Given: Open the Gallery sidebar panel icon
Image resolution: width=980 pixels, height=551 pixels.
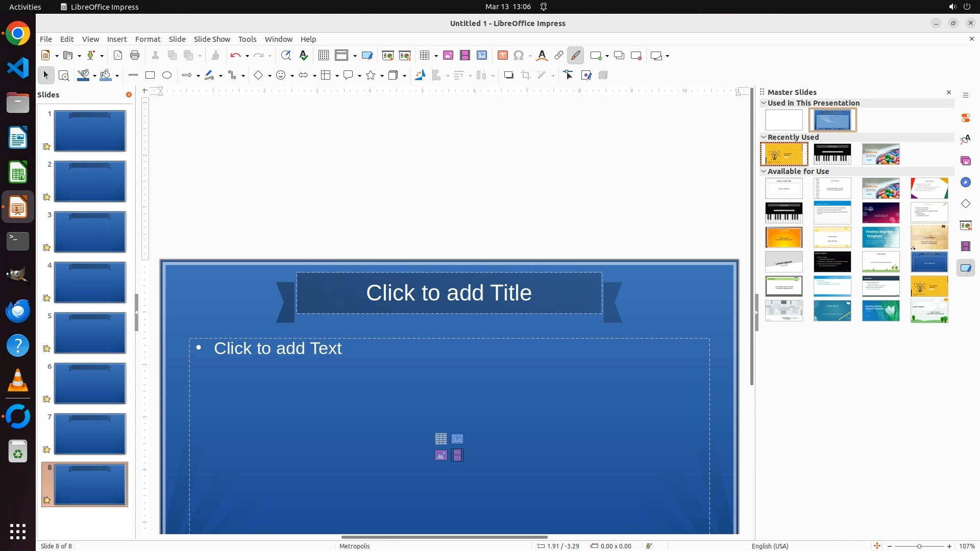Looking at the screenshot, I should coord(966,161).
